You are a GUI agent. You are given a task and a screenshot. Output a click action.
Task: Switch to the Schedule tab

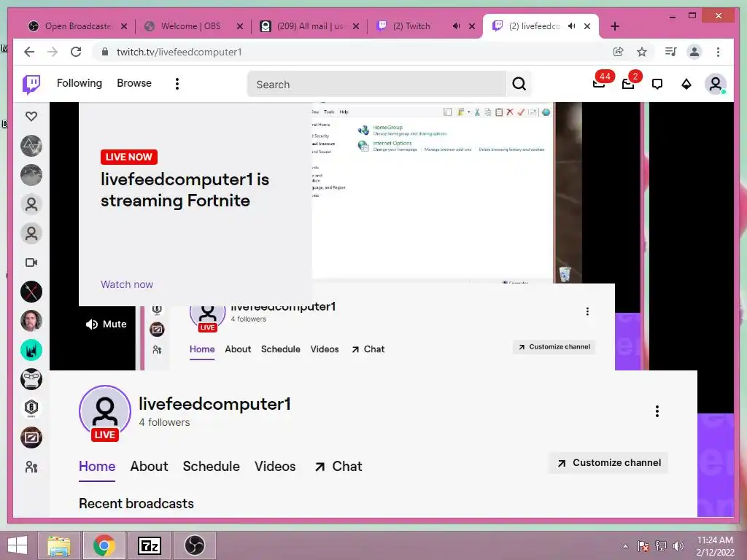pyautogui.click(x=211, y=466)
